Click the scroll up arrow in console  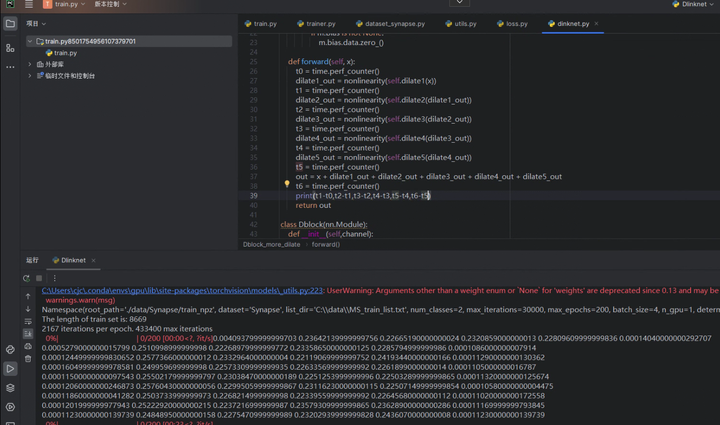[28, 297]
